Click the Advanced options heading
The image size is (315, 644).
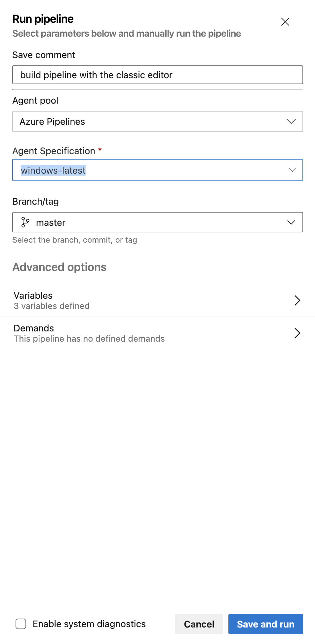[x=59, y=267]
